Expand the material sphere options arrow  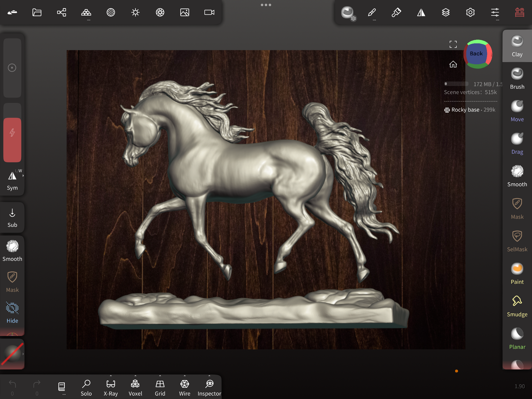tap(23, 354)
